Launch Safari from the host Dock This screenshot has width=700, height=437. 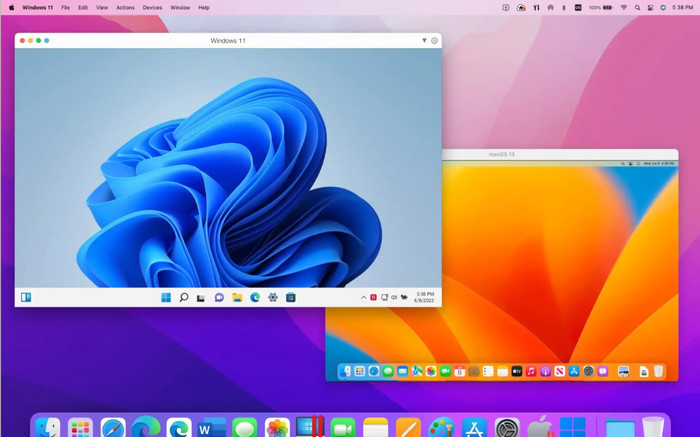113,428
